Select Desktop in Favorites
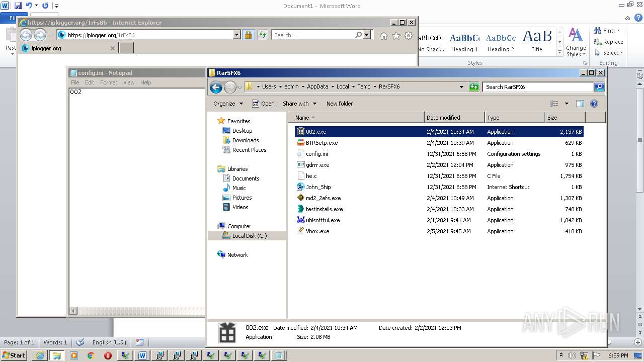 pyautogui.click(x=242, y=131)
